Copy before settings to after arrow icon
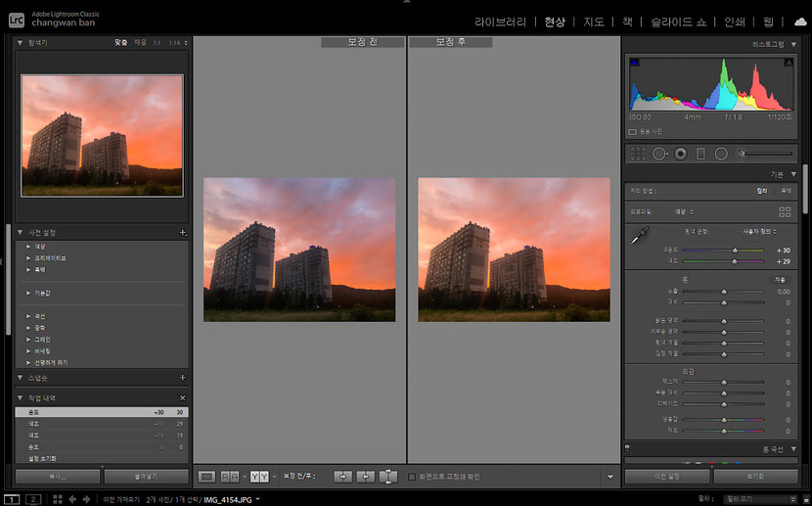Image resolution: width=812 pixels, height=506 pixels. pos(342,477)
